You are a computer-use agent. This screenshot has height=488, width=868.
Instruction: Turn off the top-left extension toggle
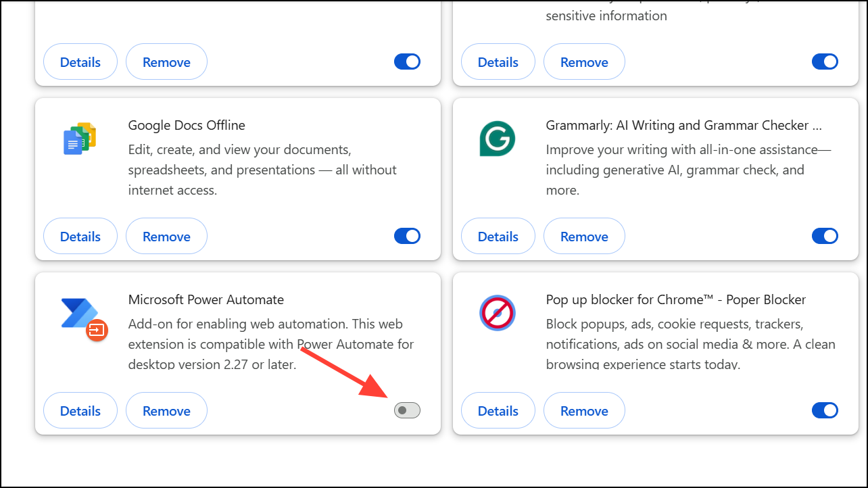click(406, 62)
